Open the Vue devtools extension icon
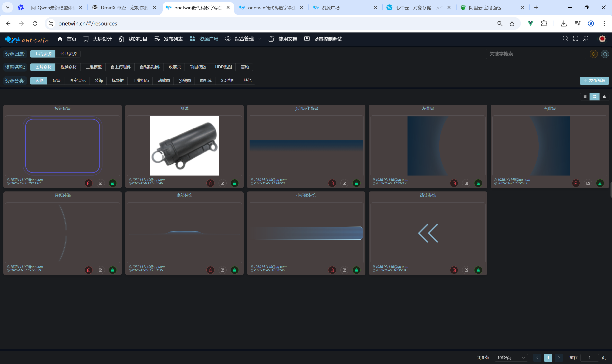This screenshot has height=364, width=612. [530, 24]
